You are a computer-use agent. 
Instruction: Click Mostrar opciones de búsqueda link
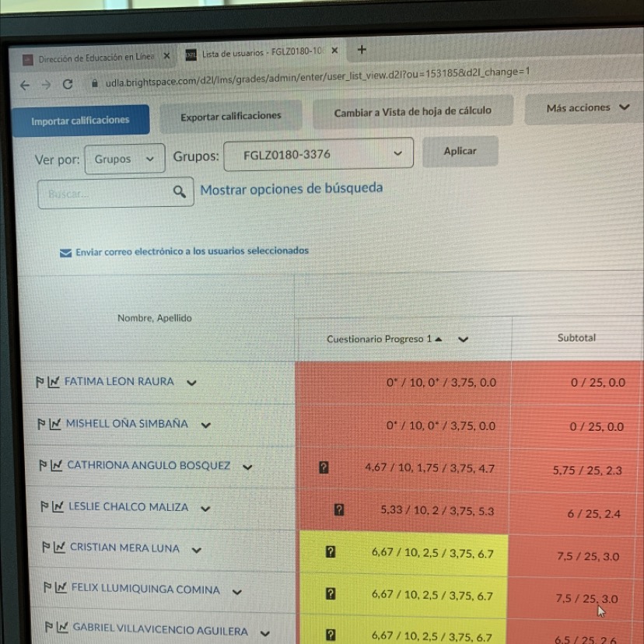pyautogui.click(x=291, y=188)
